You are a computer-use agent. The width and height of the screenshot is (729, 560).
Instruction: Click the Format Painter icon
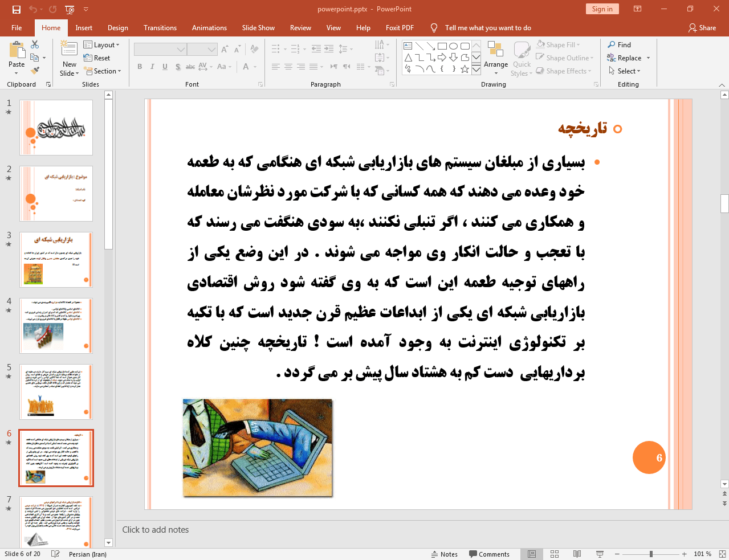[x=33, y=70]
